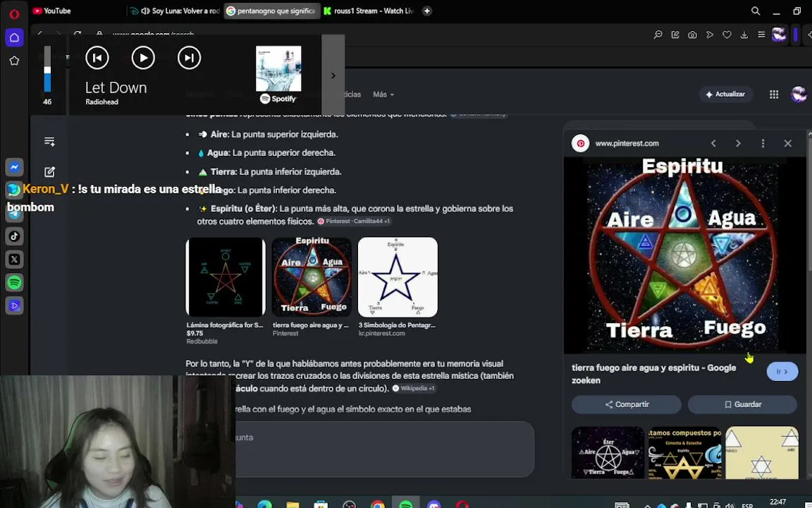Click the edit page toolbar icon
The image size is (812, 508).
pos(675,35)
